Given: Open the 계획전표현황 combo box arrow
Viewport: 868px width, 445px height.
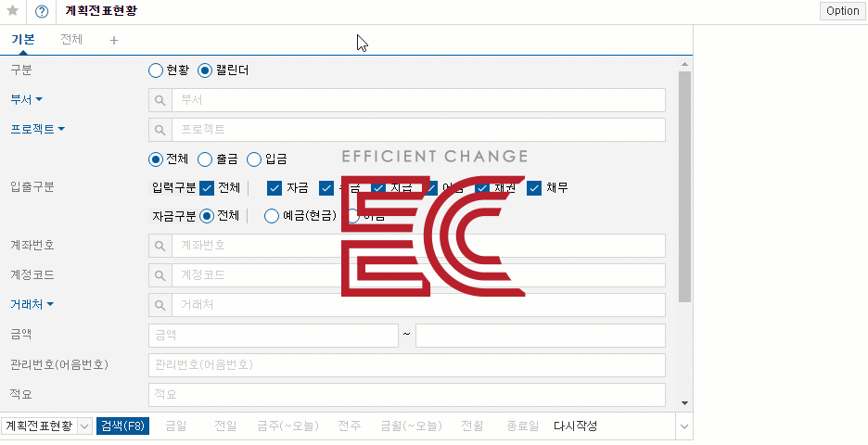Looking at the screenshot, I should click(84, 426).
